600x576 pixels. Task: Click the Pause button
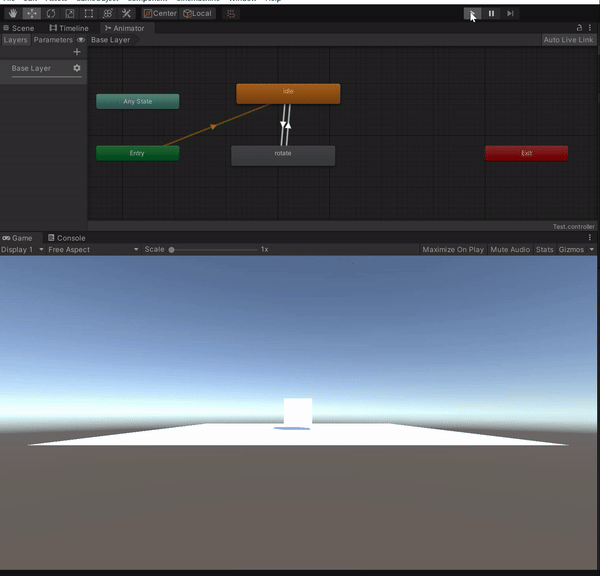(491, 14)
